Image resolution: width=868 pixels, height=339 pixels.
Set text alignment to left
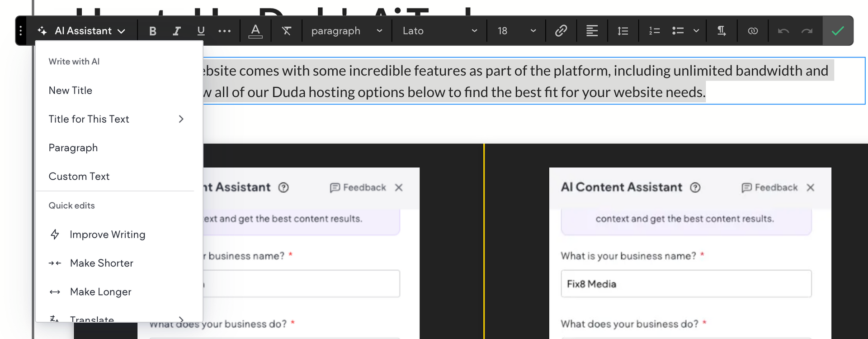point(592,31)
